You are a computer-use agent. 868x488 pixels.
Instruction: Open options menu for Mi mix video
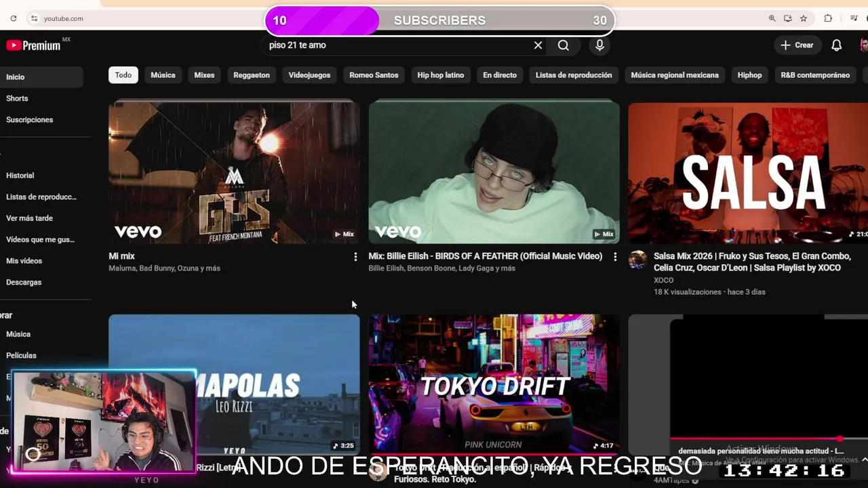tap(355, 257)
